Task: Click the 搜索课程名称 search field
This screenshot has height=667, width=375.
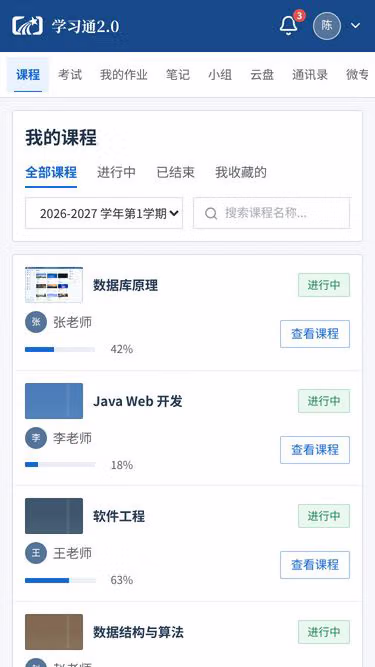Action: click(272, 213)
